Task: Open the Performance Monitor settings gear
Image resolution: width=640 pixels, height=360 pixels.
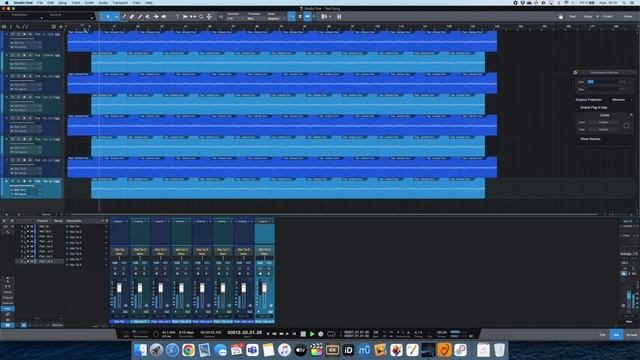Action: pyautogui.click(x=576, y=73)
